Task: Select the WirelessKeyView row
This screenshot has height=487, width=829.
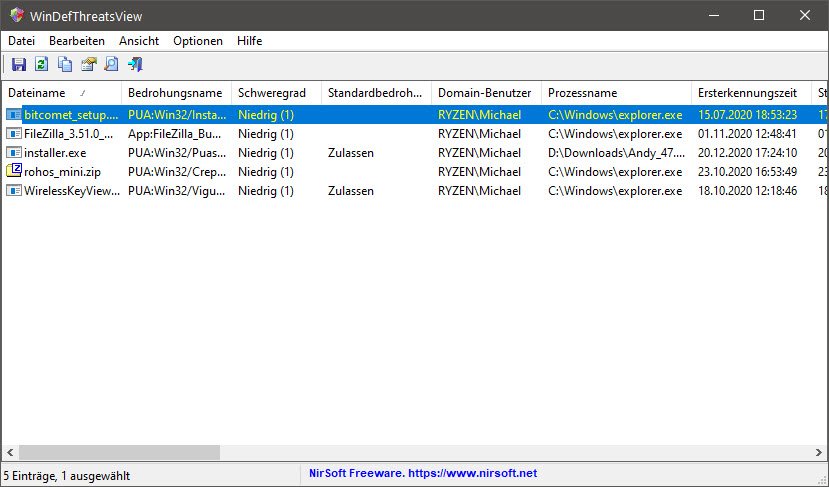Action: click(61, 190)
